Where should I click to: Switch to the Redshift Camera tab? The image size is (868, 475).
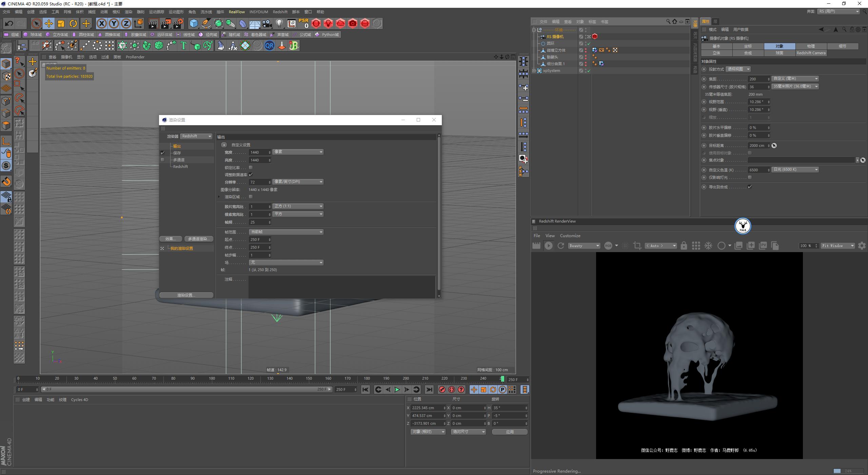811,53
